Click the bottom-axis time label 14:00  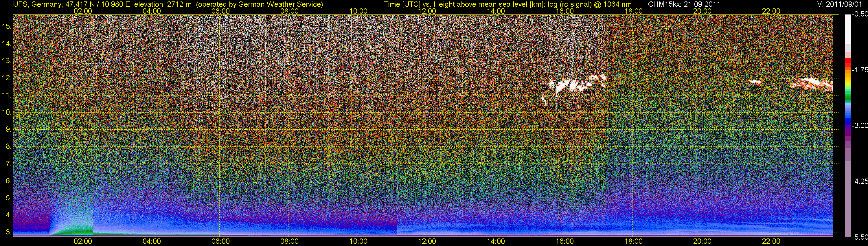pos(496,241)
